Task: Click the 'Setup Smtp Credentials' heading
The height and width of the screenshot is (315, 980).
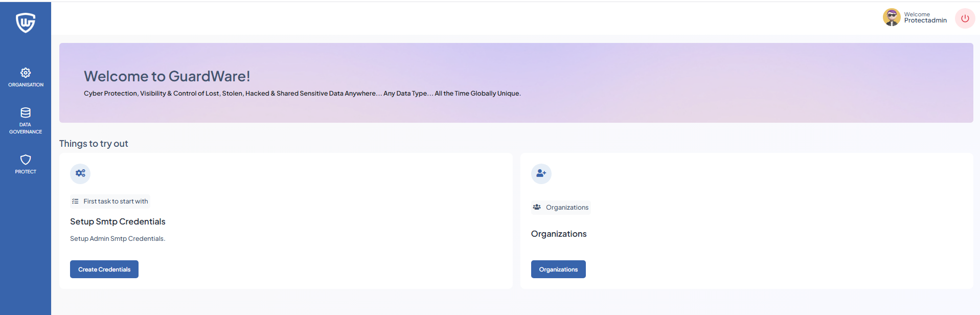Action: [x=118, y=221]
